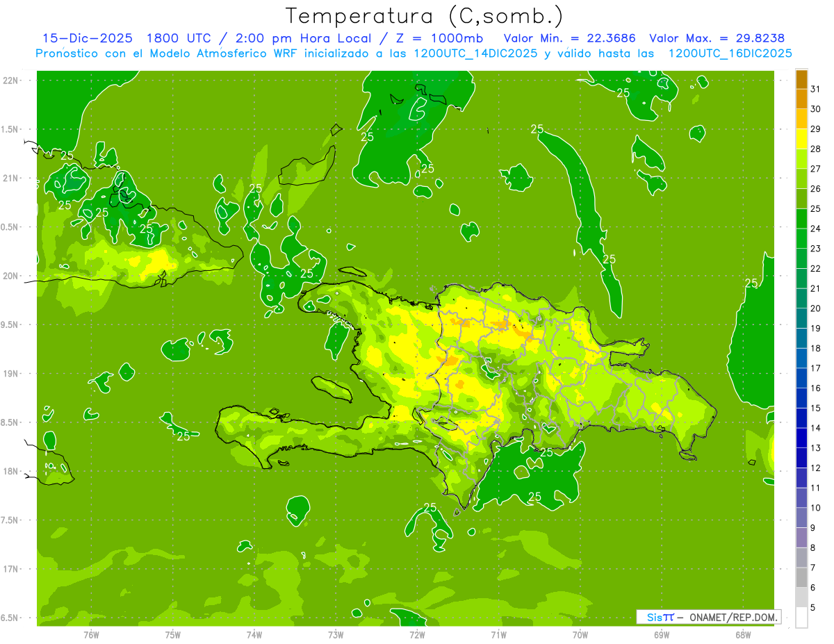Click the legend swatch between 29 and 30
The image size is (834, 644).
[801, 119]
